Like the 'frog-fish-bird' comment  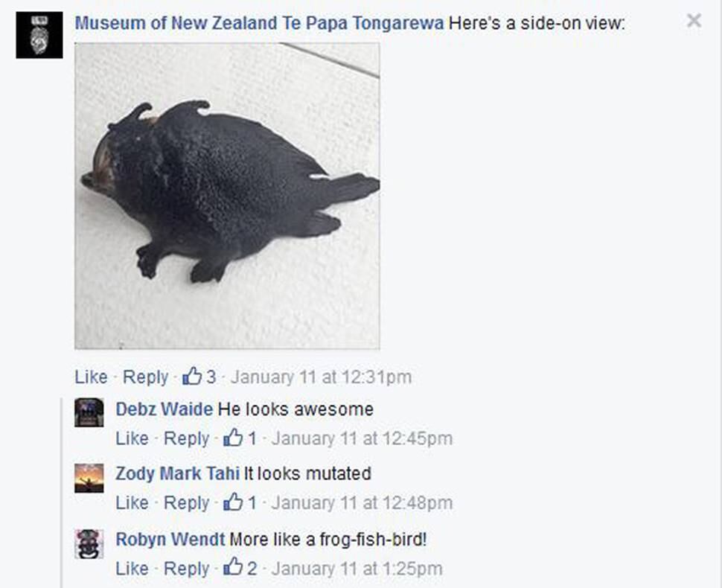click(132, 569)
